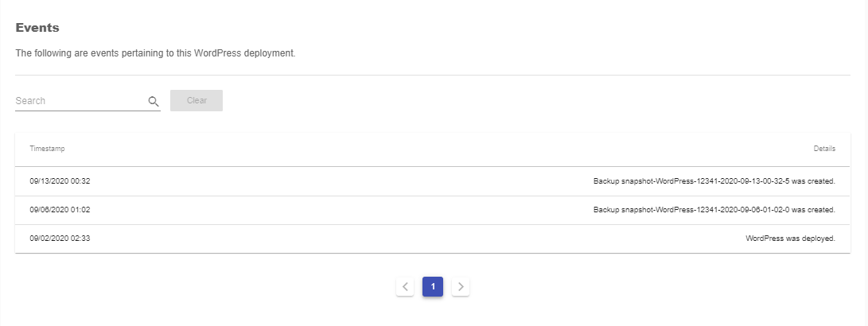This screenshot has height=326, width=868.
Task: Go to the previous page arrow
Action: pyautogui.click(x=405, y=287)
